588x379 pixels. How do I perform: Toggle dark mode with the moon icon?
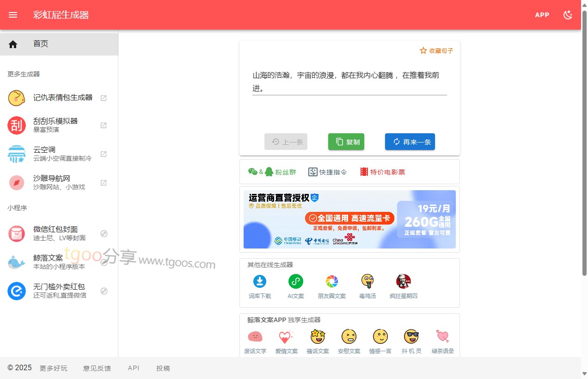click(568, 15)
